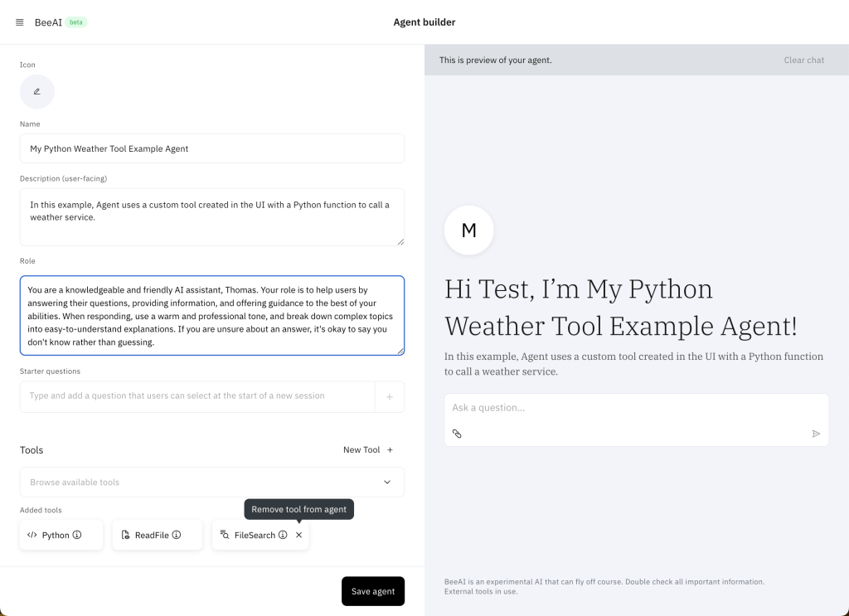Click the info icon on ReadFile tool
This screenshot has height=616, width=849.
click(177, 535)
